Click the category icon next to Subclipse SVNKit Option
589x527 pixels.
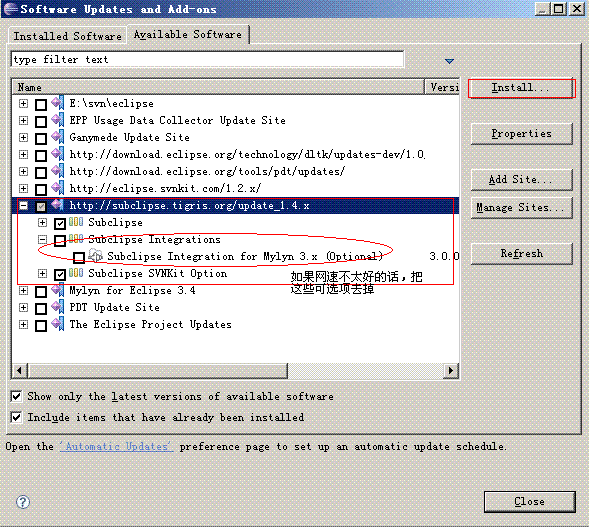pyautogui.click(x=76, y=273)
